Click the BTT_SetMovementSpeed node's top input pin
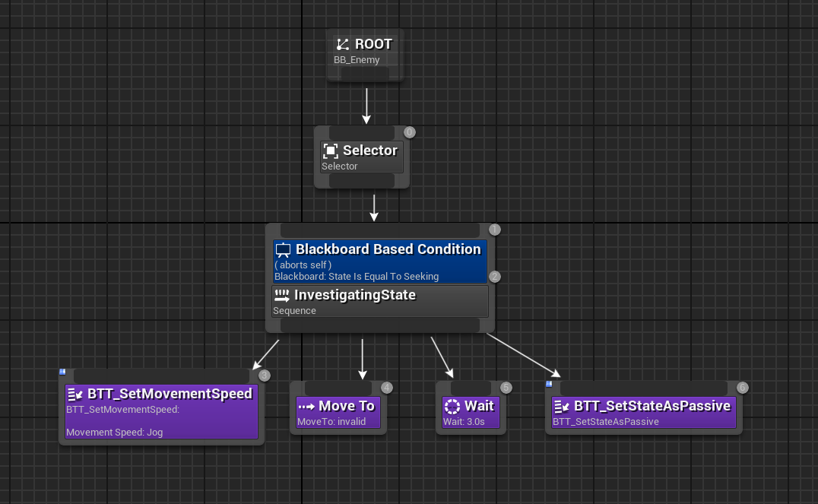 [x=161, y=376]
